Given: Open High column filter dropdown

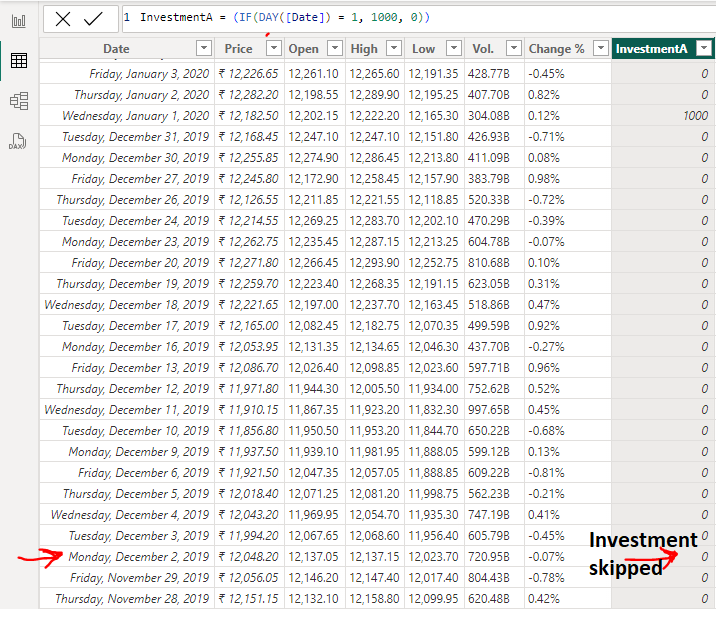Looking at the screenshot, I should click(x=394, y=47).
